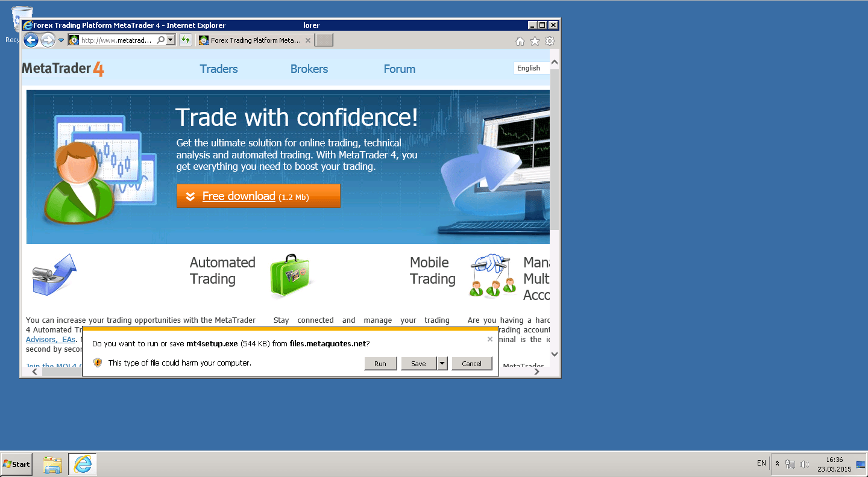868x477 pixels.
Task: Click the Trade with confidence! headline
Action: pos(297,117)
